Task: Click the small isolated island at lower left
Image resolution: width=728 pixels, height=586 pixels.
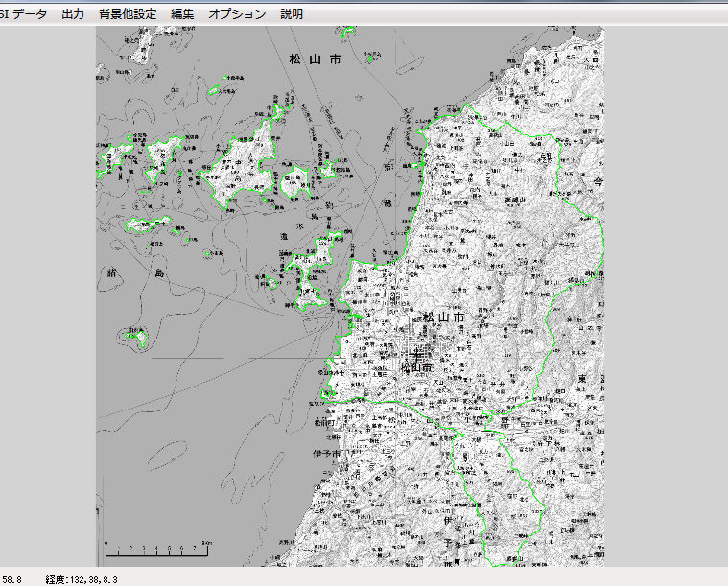Action: [x=136, y=336]
